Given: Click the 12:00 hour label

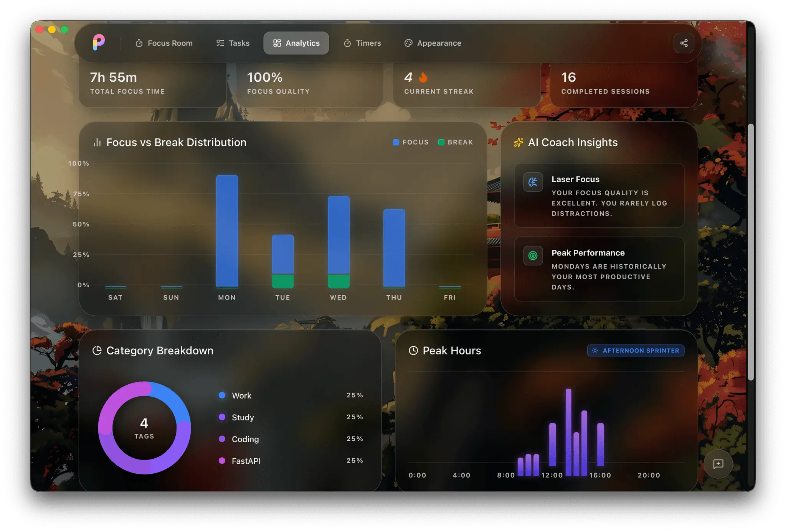Looking at the screenshot, I should pyautogui.click(x=552, y=475).
